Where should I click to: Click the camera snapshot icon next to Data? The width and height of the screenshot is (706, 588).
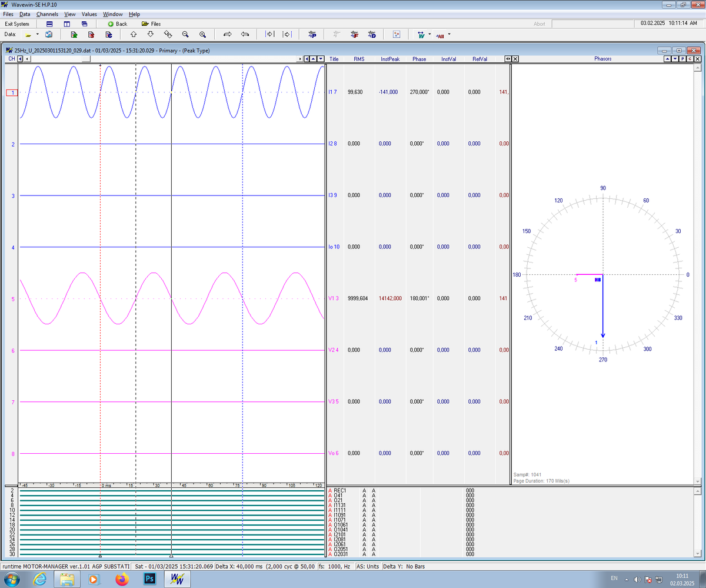[48, 34]
